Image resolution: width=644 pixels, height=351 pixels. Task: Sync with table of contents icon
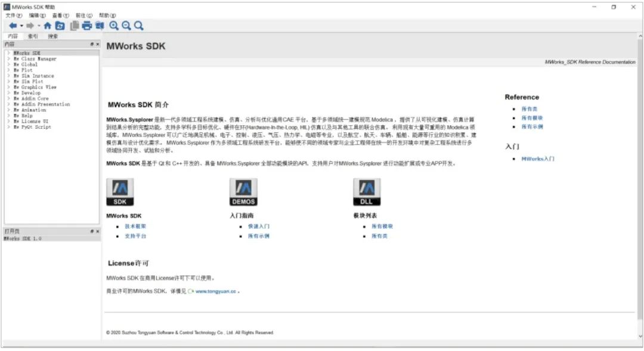60,26
